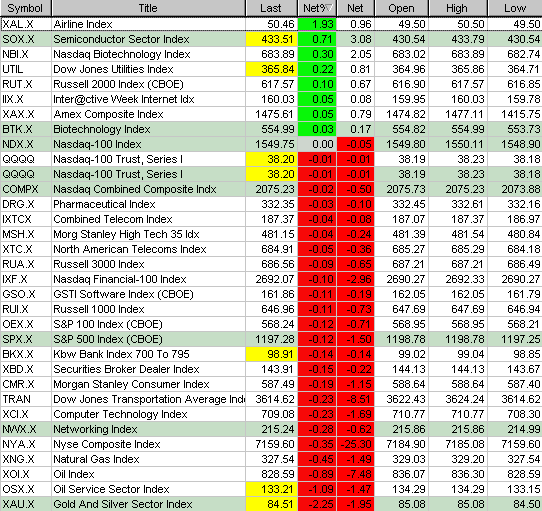This screenshot has height=511, width=542.
Task: Select Computer Technology Index title
Action: (x=120, y=414)
